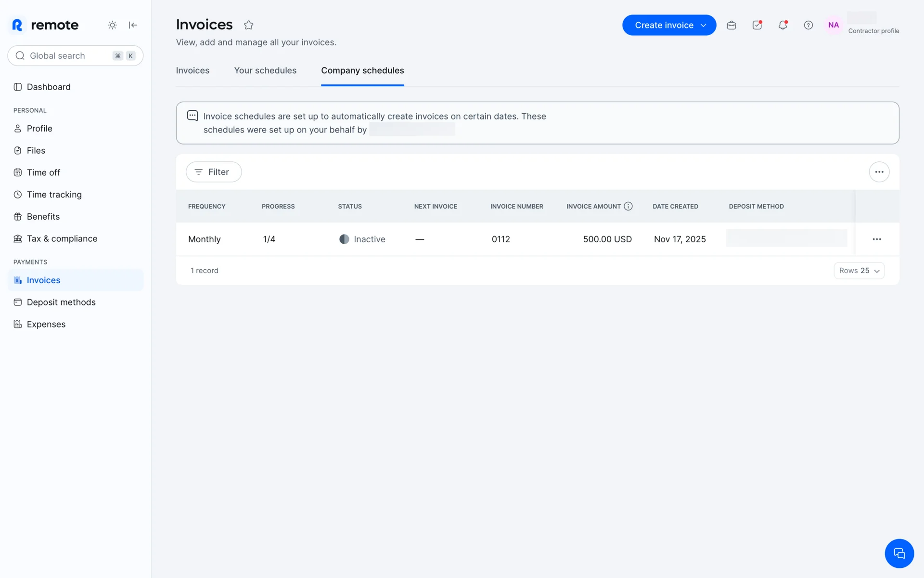Image resolution: width=924 pixels, height=578 pixels.
Task: Click the Filter button
Action: tap(214, 172)
